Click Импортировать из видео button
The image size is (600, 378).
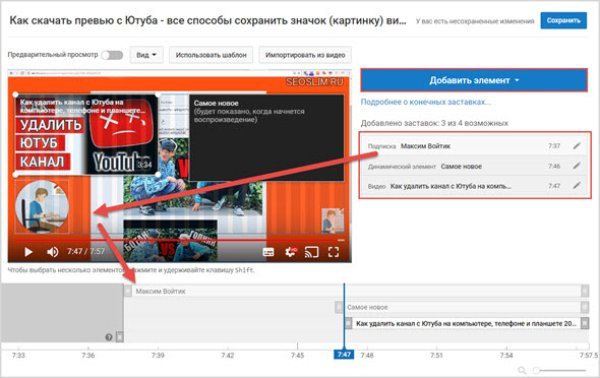click(x=305, y=55)
